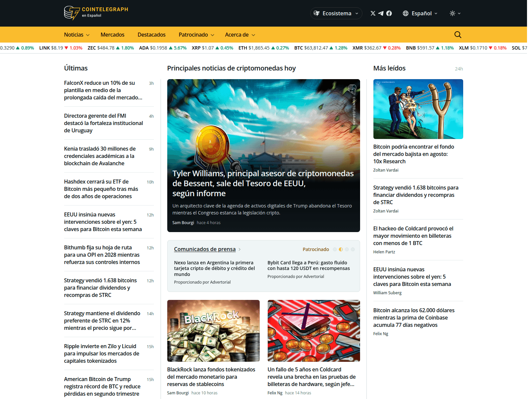Image resolution: width=532 pixels, height=399 pixels.
Task: Click the arrow next to Comunicados de prensa
Action: pyautogui.click(x=240, y=249)
